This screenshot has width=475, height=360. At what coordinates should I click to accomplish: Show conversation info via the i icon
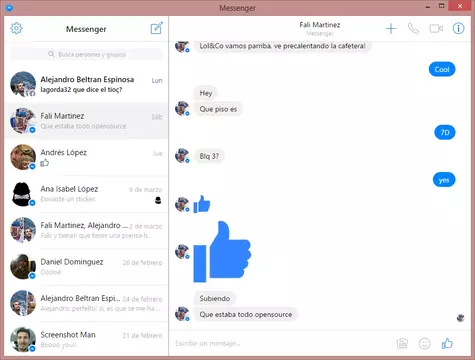[458, 29]
